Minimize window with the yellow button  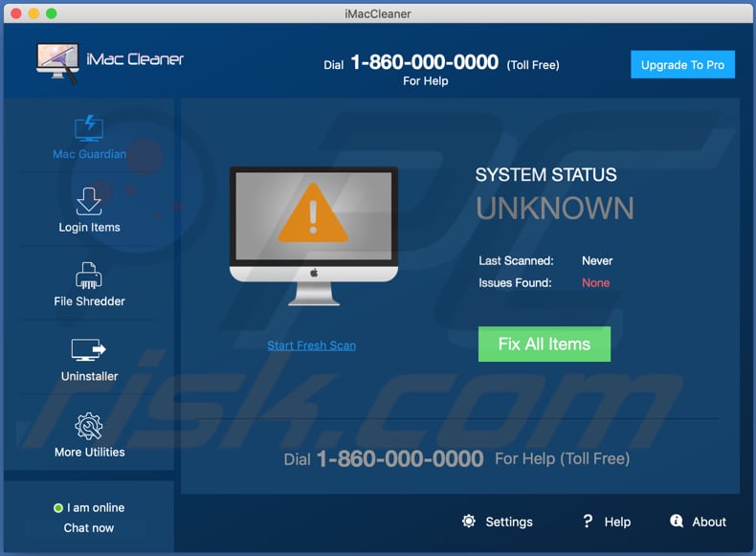click(33, 13)
